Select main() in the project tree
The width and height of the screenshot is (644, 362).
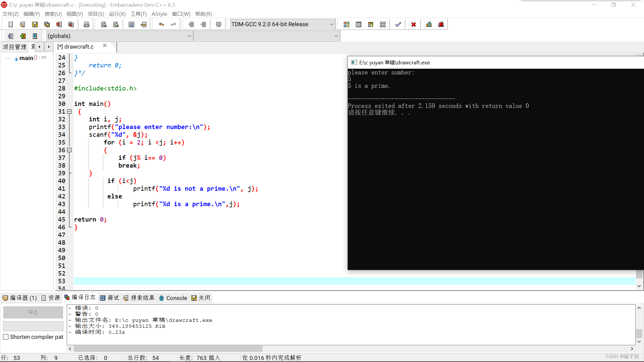[26, 58]
